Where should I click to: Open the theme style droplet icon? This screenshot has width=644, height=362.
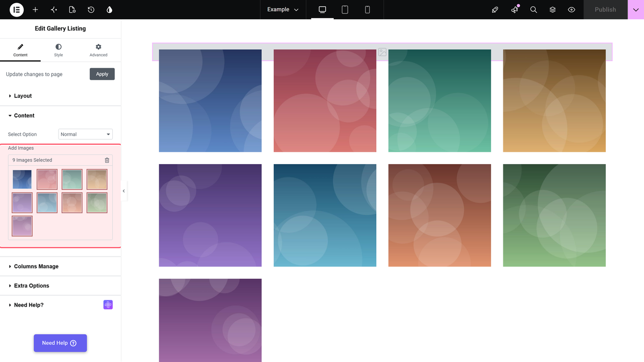(x=109, y=10)
